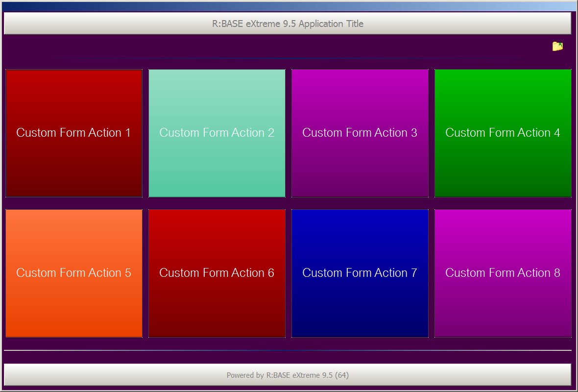Click the "Application Title" text in the header
578x392 pixels.
(331, 24)
